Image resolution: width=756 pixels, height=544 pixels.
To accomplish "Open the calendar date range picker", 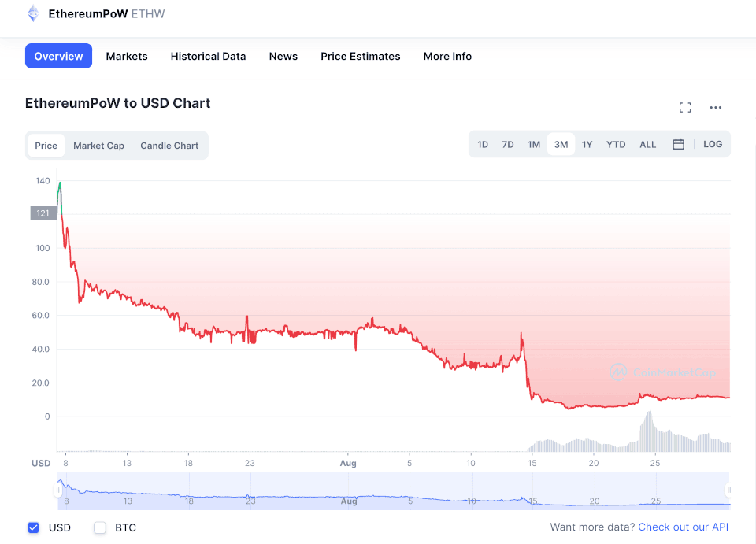I will click(x=678, y=144).
